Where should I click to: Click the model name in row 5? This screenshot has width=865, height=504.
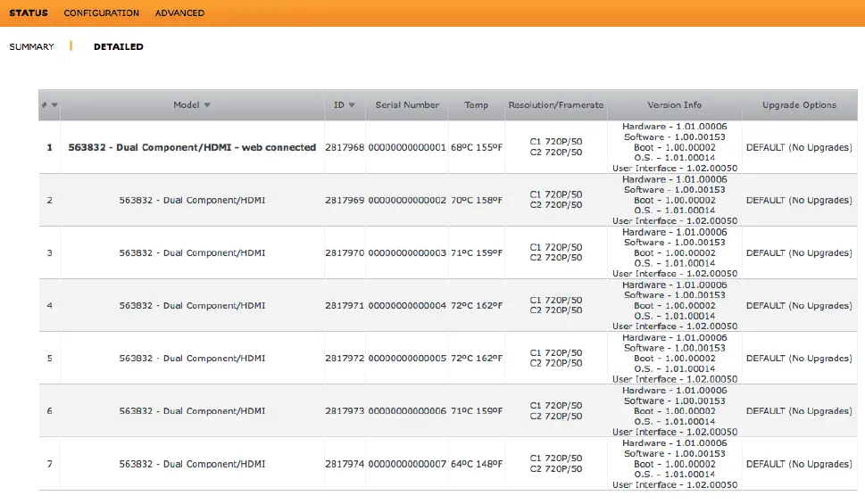(192, 358)
